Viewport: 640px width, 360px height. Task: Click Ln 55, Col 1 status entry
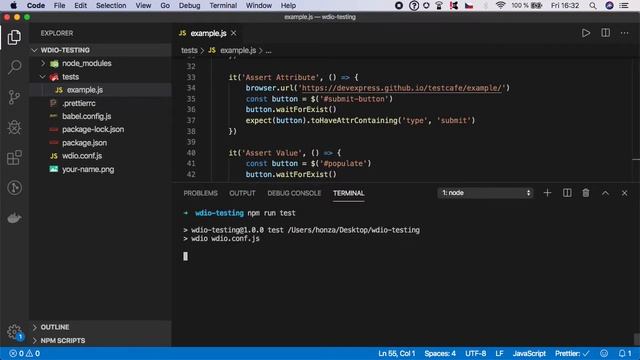(396, 353)
